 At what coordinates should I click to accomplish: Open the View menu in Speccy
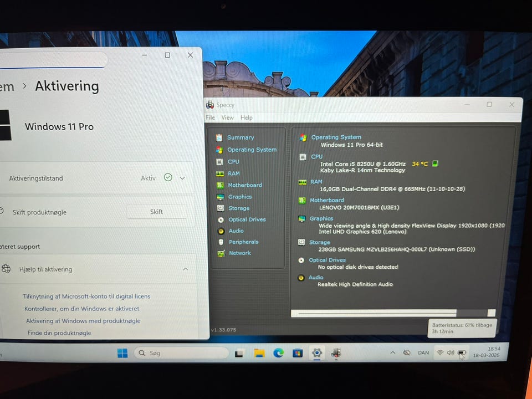pyautogui.click(x=227, y=117)
